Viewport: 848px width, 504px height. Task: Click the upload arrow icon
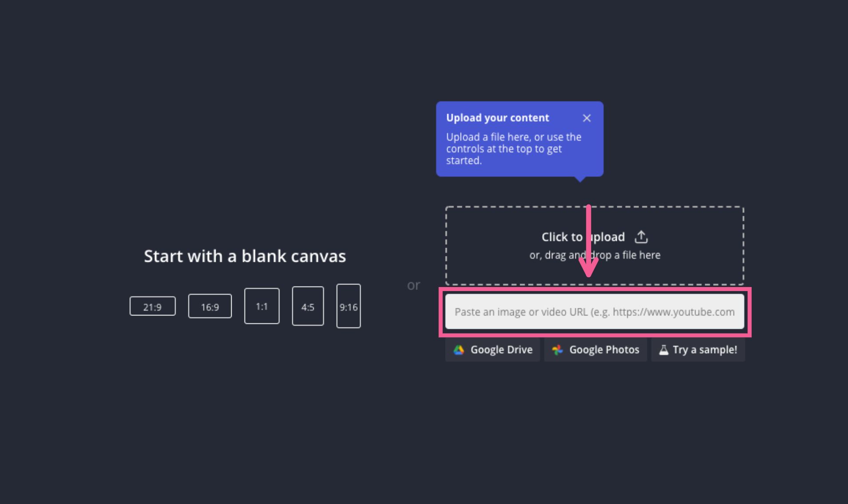click(x=641, y=237)
